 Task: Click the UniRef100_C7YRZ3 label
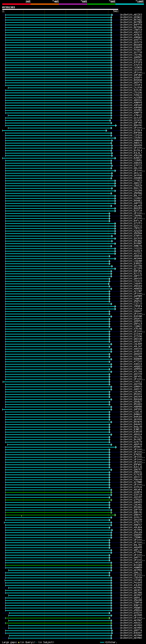point(131,180)
